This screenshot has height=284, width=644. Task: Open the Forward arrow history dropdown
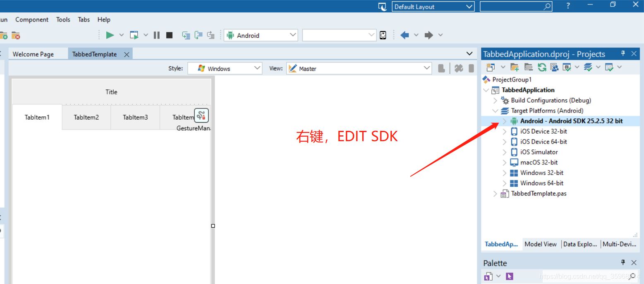[x=440, y=35]
